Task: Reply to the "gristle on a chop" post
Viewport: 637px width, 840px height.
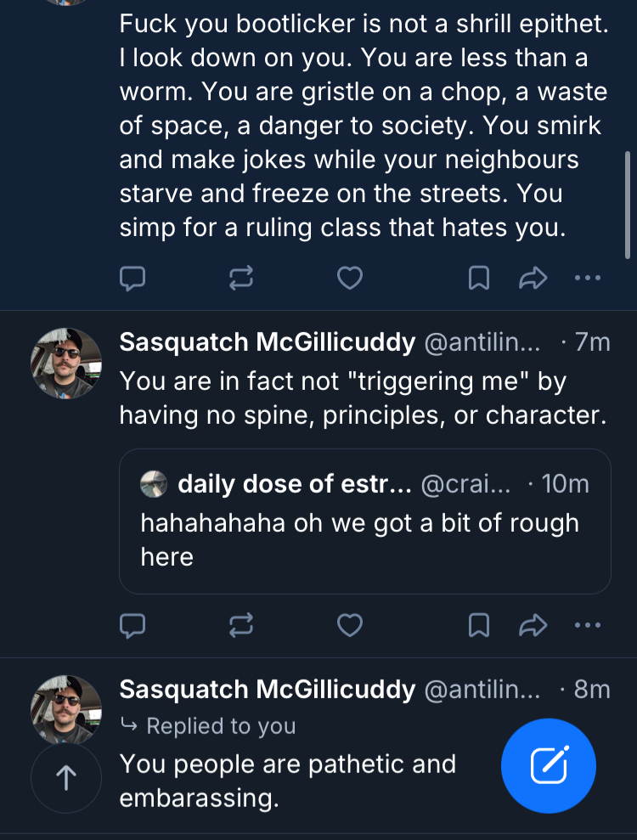Action: (x=132, y=278)
